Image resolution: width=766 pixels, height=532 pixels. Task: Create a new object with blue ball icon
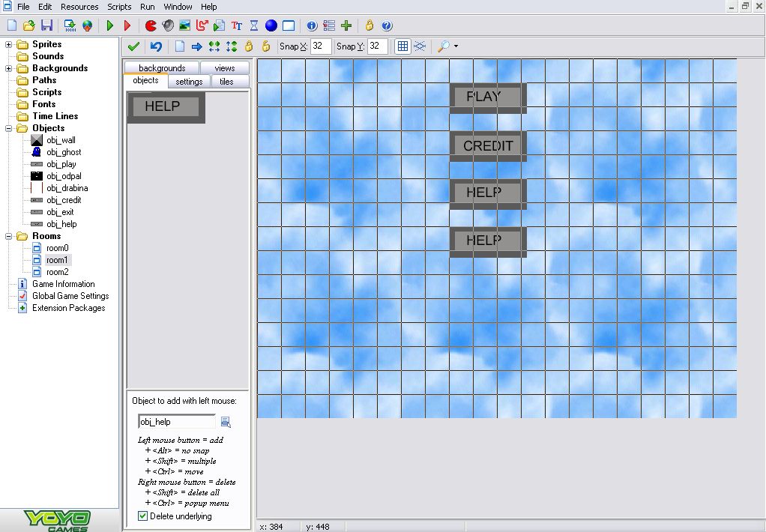coord(271,25)
